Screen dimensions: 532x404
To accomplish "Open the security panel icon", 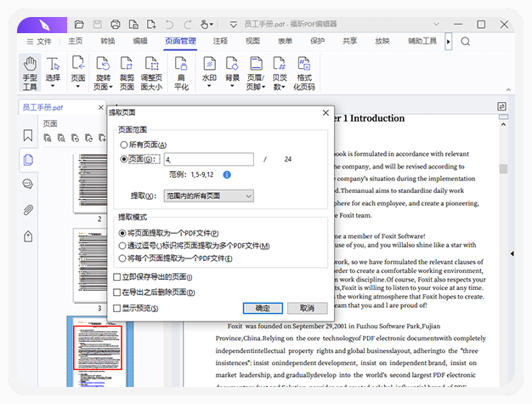I will (x=28, y=236).
